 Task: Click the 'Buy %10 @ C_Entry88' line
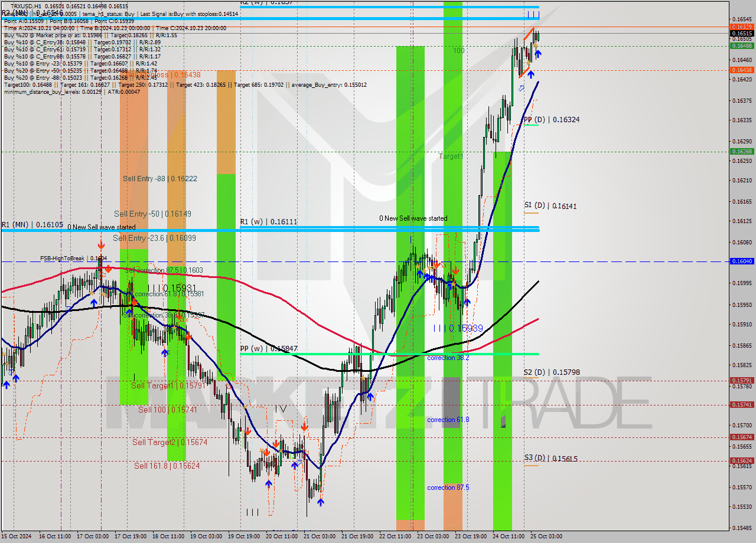(x=82, y=57)
